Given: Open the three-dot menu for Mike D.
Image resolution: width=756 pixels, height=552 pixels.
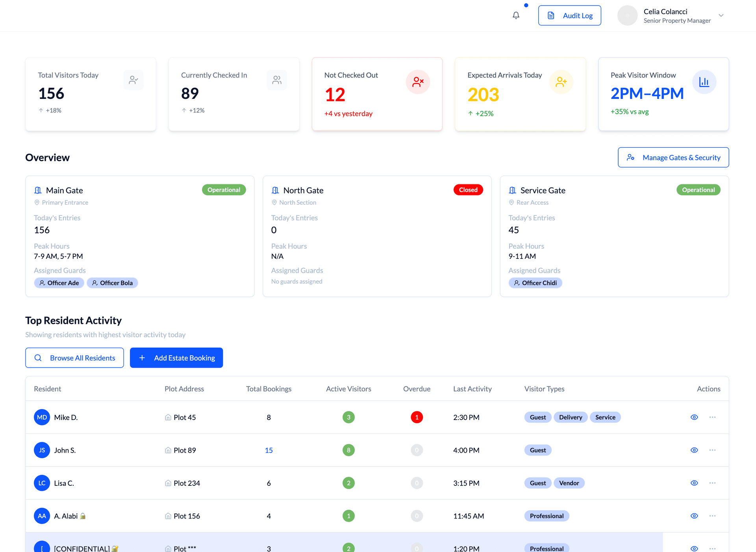Looking at the screenshot, I should [712, 417].
